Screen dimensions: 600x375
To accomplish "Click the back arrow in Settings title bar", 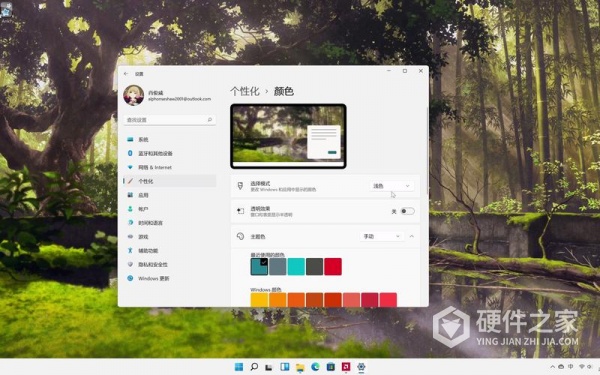I will click(x=126, y=73).
